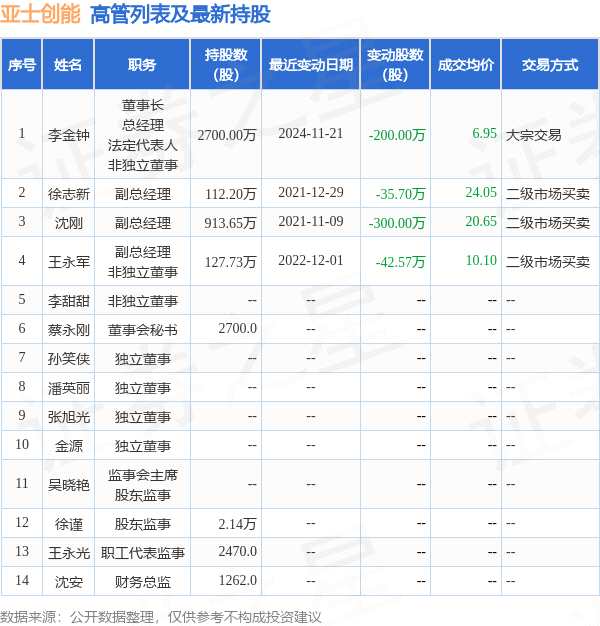The height and width of the screenshot is (626, 600).
Task: Click the name 王永军
Action: 68,262
